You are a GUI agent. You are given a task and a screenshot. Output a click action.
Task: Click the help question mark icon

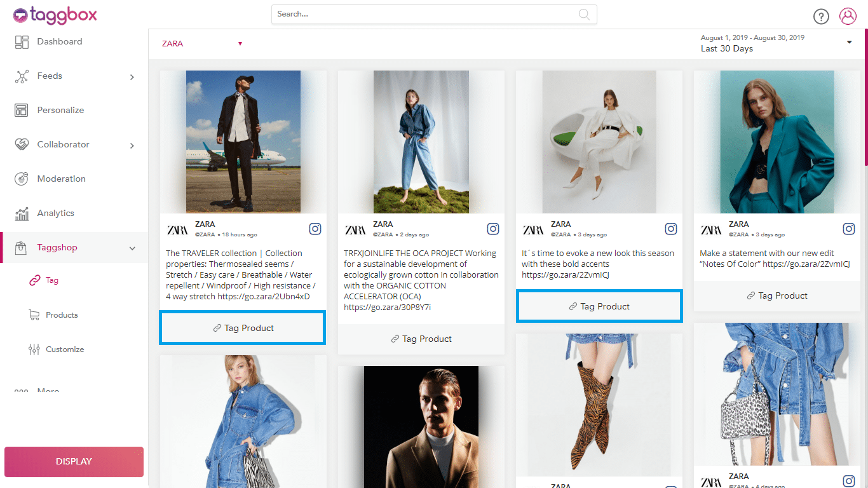pyautogui.click(x=821, y=17)
